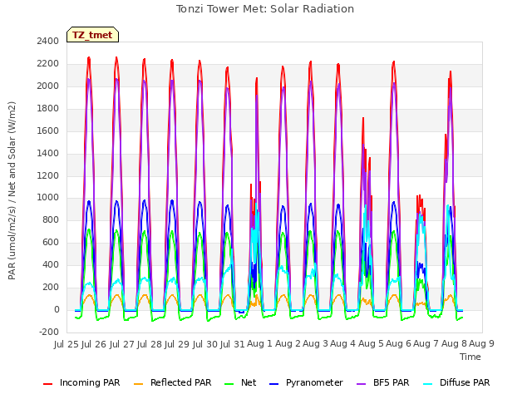Image resolution: width=532 pixels, height=399 pixels.
Task: Click the Time x-axis label
Action: [x=470, y=357]
